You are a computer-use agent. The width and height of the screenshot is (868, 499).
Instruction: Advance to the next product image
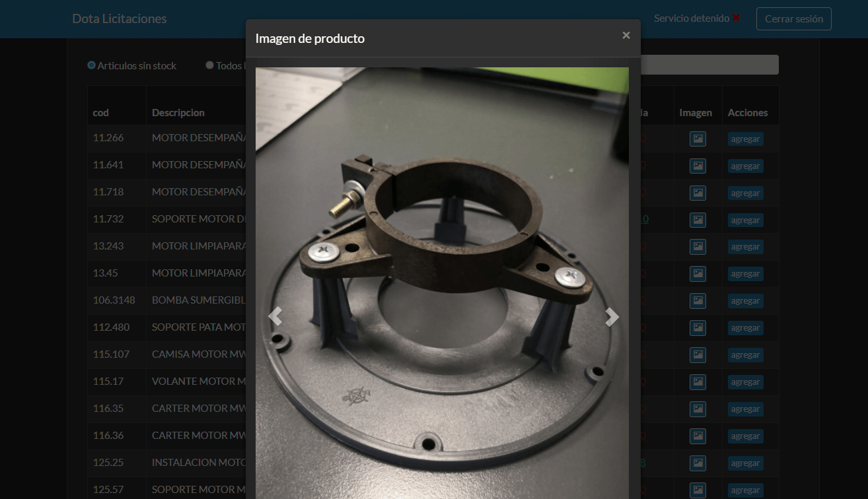[x=612, y=317]
